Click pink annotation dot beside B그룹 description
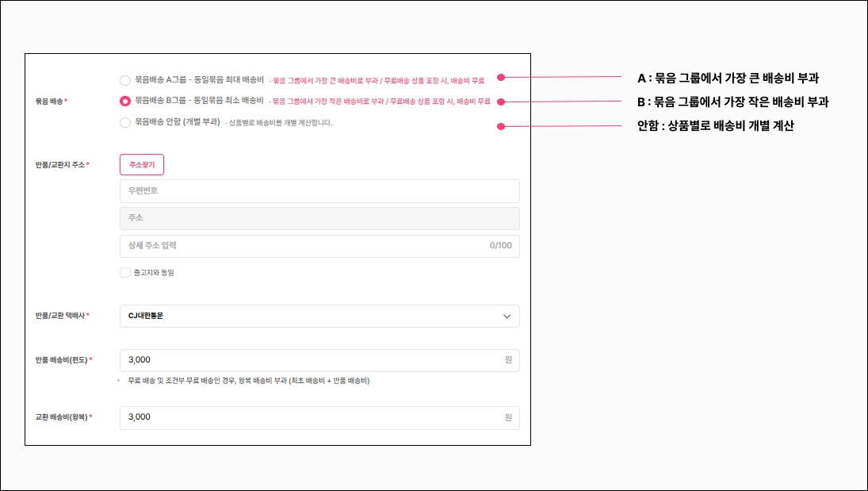 (501, 102)
